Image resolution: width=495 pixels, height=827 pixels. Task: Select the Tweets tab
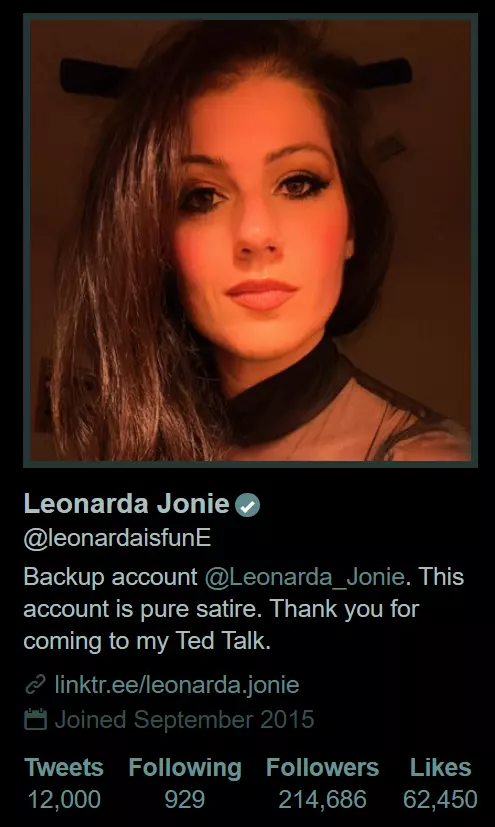point(64,767)
